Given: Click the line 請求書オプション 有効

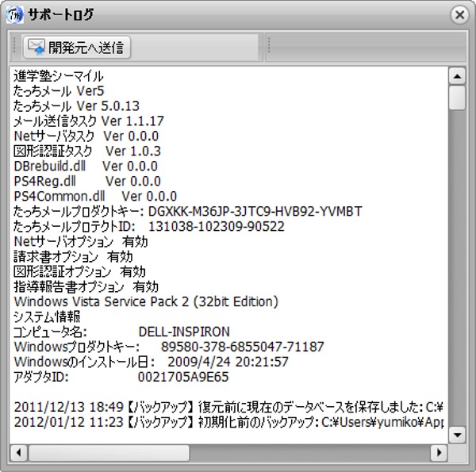Looking at the screenshot, I should (73, 256).
